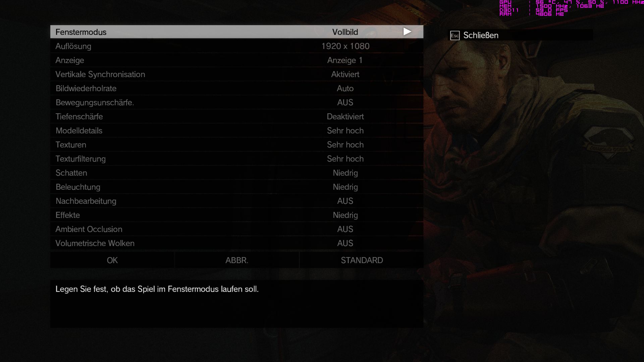Click the Nachbearbeitung setting row

click(237, 201)
